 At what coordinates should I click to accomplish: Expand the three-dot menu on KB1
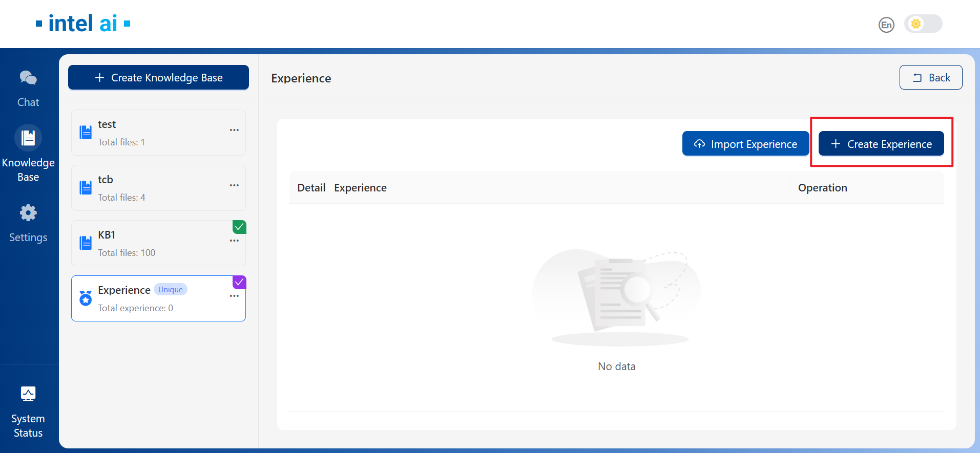[234, 241]
